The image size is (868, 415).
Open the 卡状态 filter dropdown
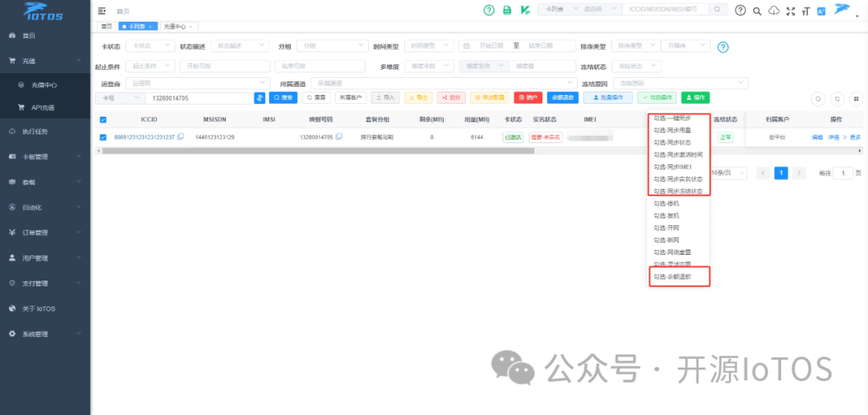149,46
